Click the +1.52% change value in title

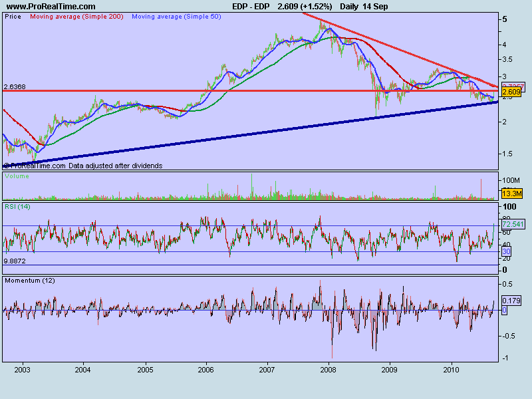click(317, 7)
